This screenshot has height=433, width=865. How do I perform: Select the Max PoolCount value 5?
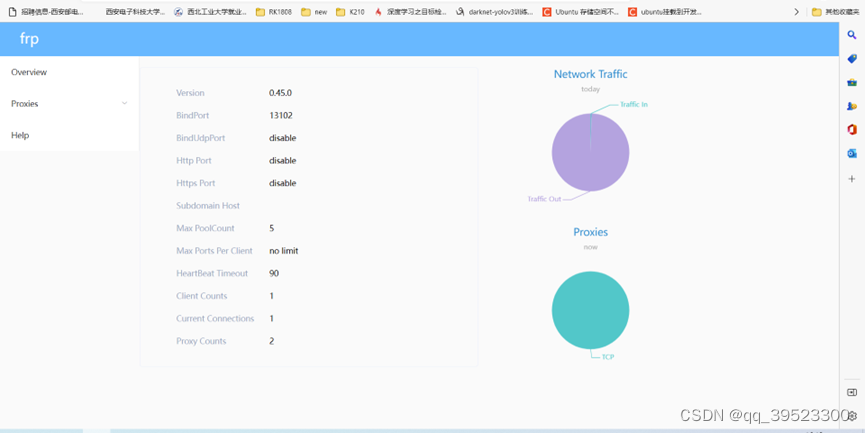(271, 228)
